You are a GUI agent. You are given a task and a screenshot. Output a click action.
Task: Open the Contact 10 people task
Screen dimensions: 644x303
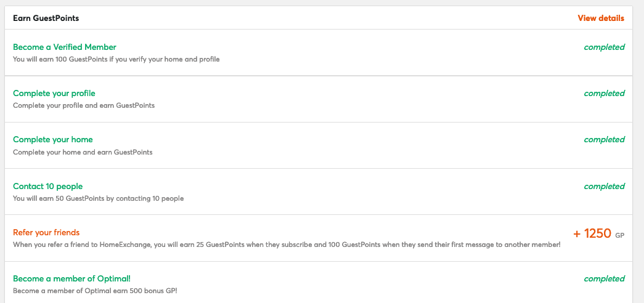[x=47, y=186]
